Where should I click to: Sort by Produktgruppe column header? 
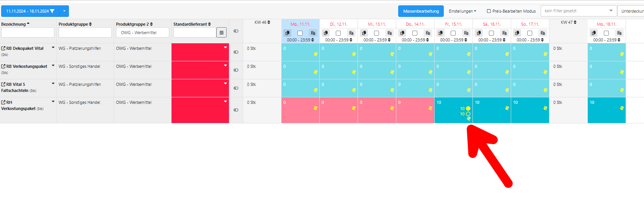(x=75, y=24)
